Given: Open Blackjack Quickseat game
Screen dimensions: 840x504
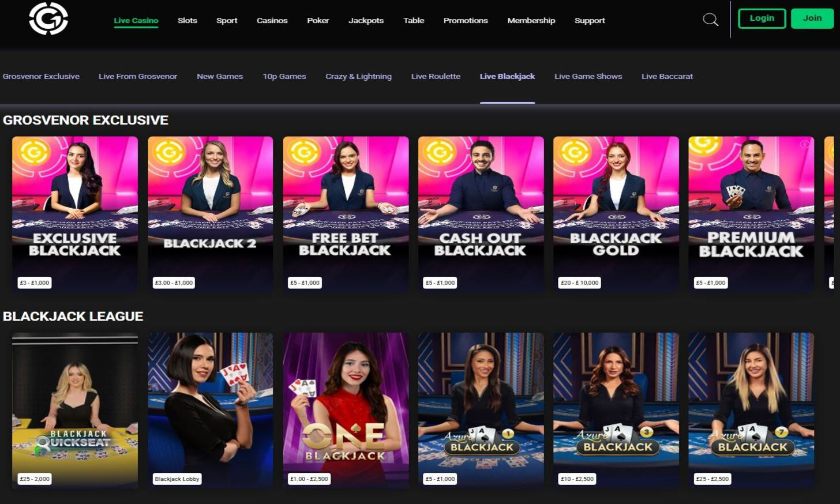Looking at the screenshot, I should coord(75,409).
